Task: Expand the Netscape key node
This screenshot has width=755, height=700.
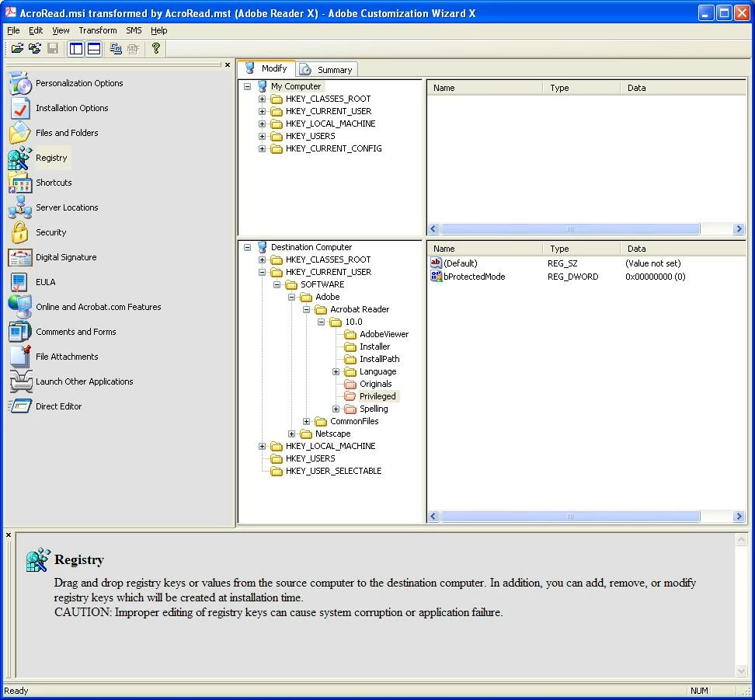Action: (x=292, y=434)
